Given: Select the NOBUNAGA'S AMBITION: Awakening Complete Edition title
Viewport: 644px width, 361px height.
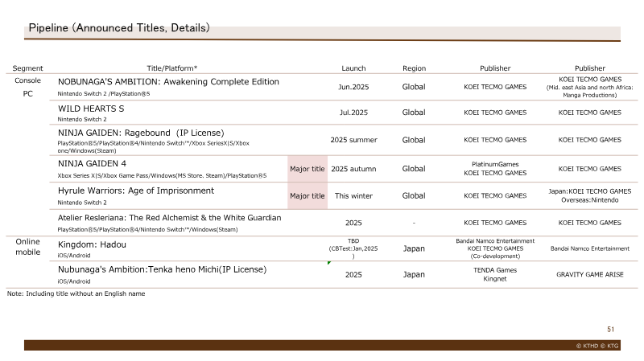Looking at the screenshot, I should 168,82.
